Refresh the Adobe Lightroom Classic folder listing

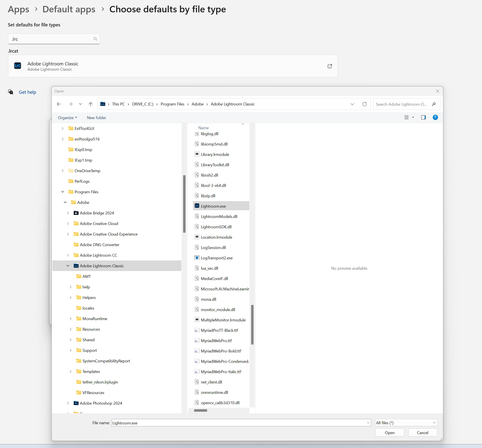point(364,104)
